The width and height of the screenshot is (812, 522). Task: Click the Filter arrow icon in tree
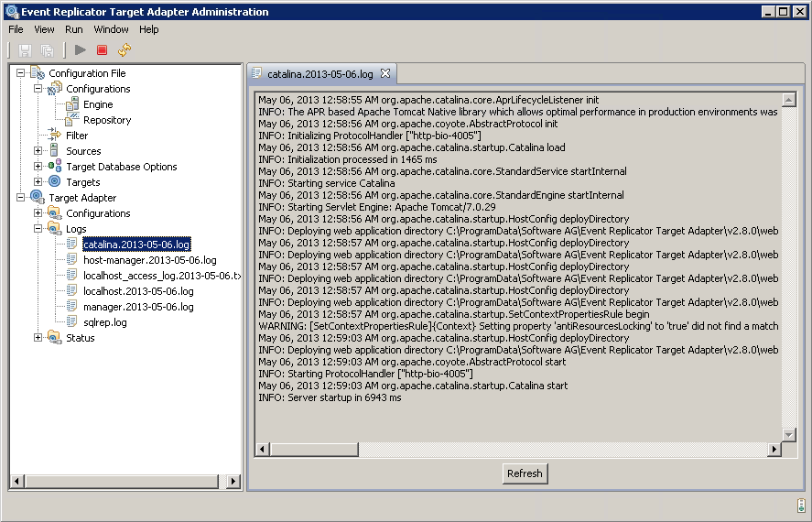[x=55, y=136]
